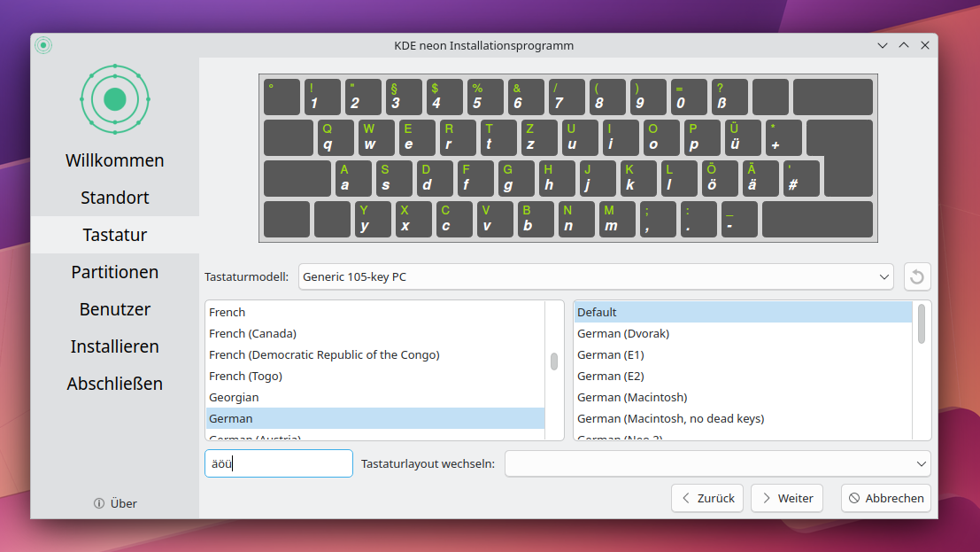This screenshot has width=980, height=552.
Task: Go to the Willkommen step
Action: click(x=115, y=160)
